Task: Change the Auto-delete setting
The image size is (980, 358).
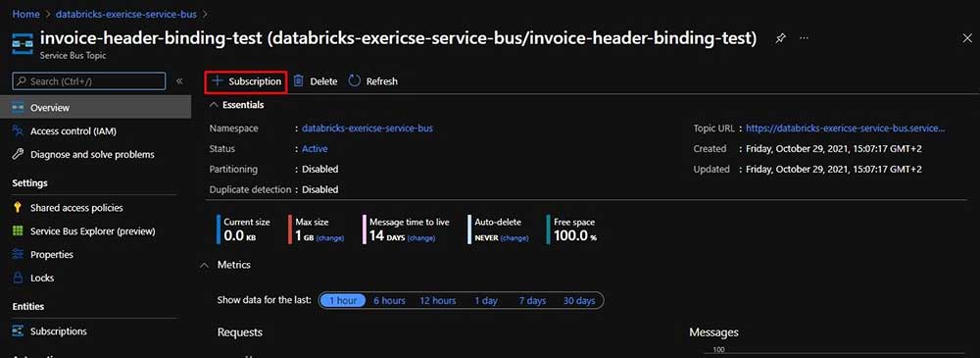Action: pos(514,238)
